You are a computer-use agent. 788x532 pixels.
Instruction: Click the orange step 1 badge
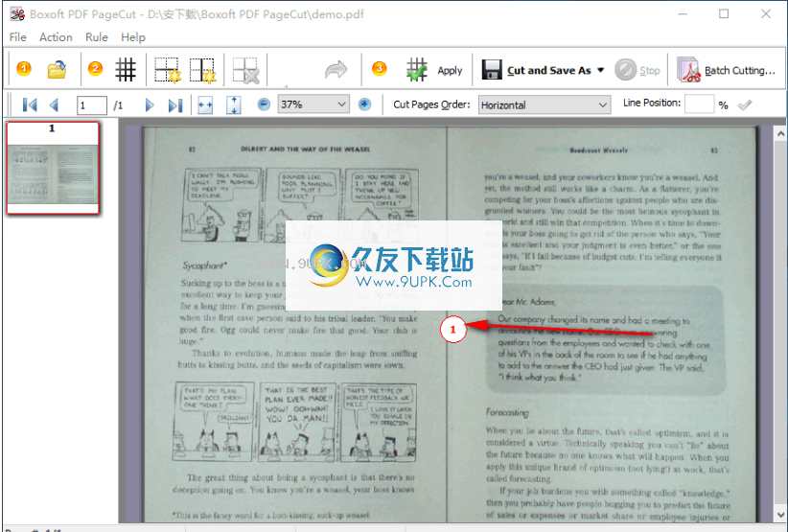pyautogui.click(x=24, y=68)
